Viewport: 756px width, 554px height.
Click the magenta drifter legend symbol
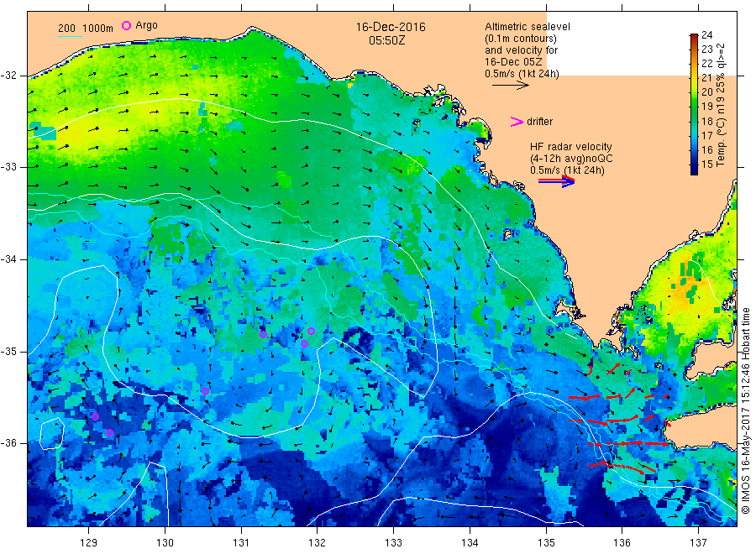[517, 122]
